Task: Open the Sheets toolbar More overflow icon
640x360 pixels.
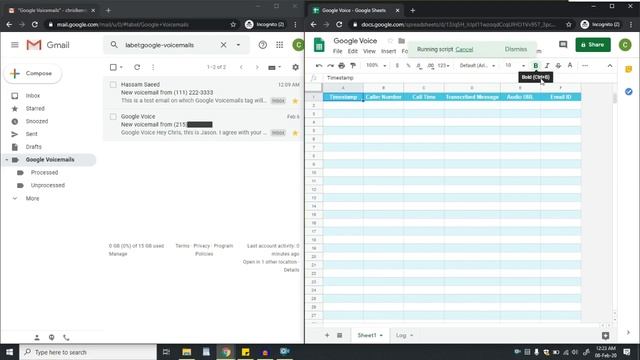Action: 585,66
